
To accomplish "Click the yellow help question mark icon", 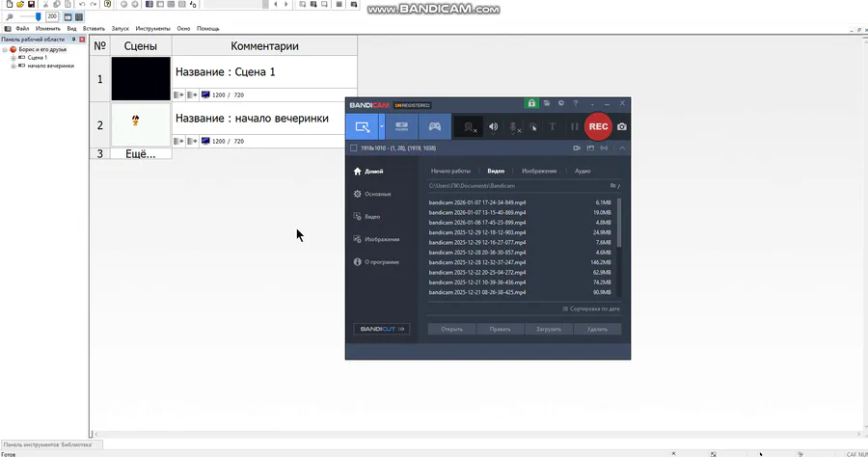I will coord(108,4).
